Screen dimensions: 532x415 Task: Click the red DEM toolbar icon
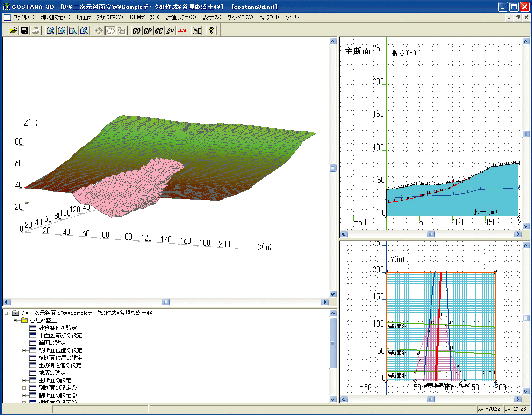pyautogui.click(x=182, y=31)
